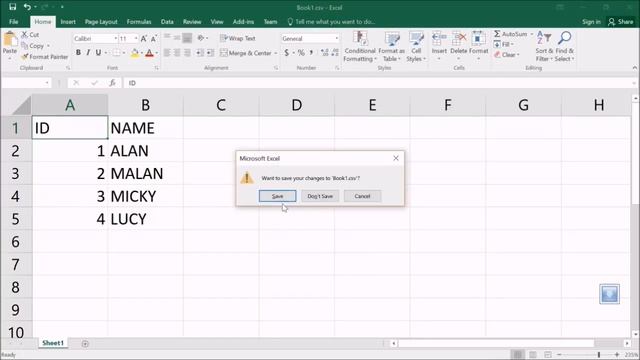Screen dimensions: 640x360
Task: Open the Clear menu
Action: [507, 54]
